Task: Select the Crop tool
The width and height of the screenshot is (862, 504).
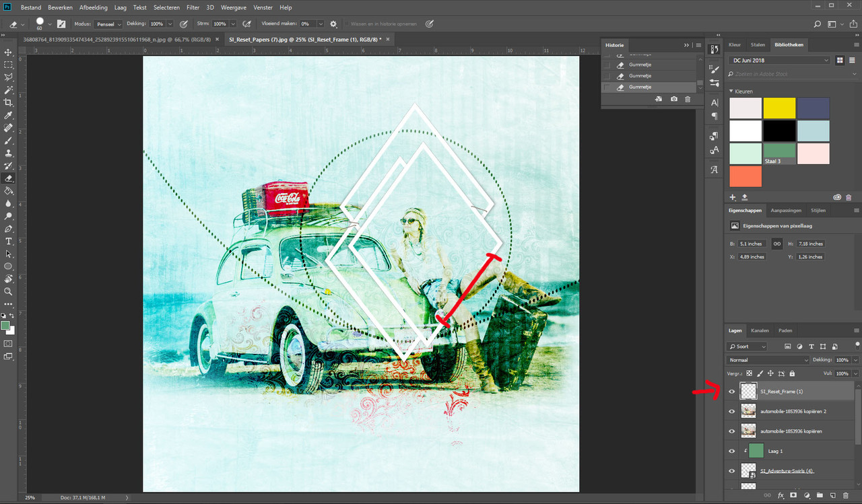Action: coord(9,102)
